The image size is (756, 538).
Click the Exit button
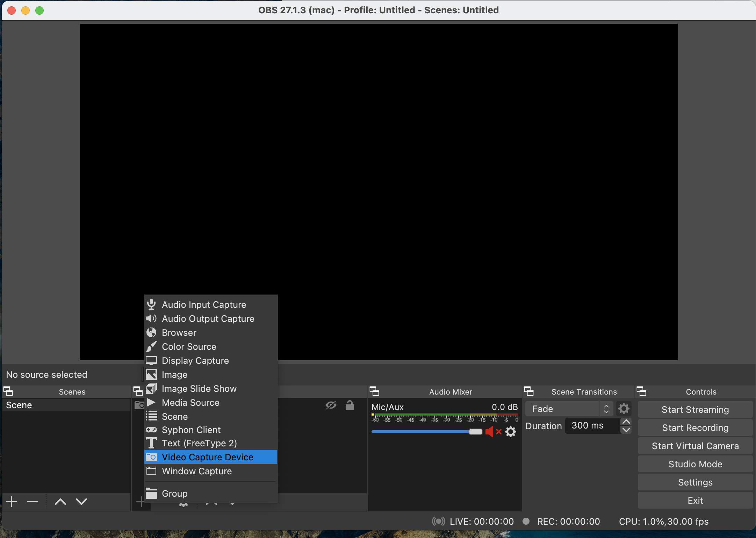695,500
